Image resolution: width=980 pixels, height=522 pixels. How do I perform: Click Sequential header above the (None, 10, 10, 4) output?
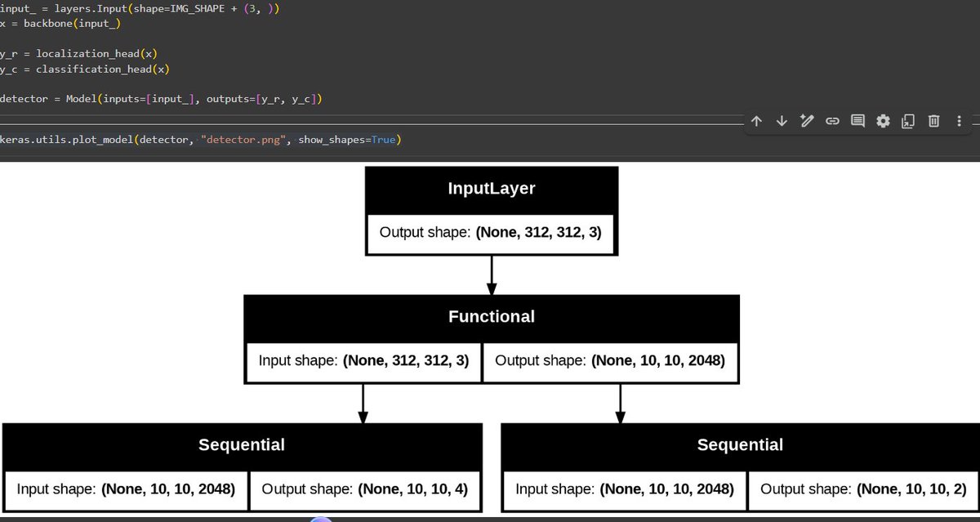[242, 445]
